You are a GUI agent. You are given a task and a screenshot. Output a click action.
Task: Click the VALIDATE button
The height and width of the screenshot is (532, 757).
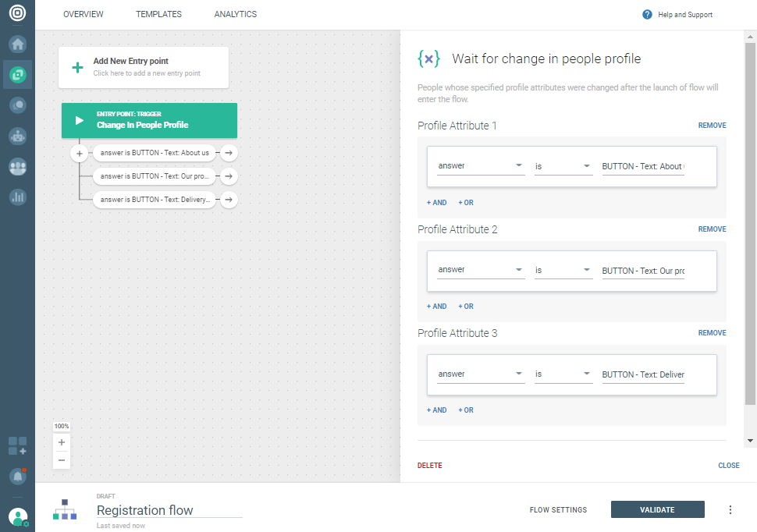tap(657, 510)
